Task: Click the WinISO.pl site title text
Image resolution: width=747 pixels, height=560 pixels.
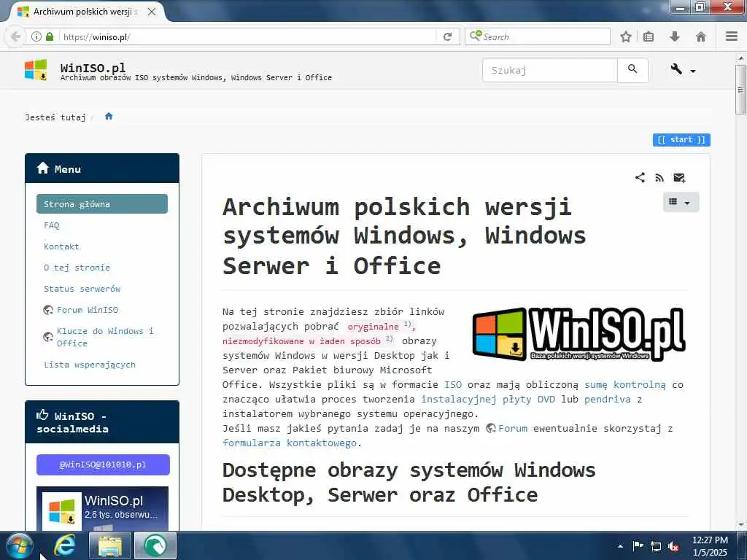Action: [x=93, y=68]
